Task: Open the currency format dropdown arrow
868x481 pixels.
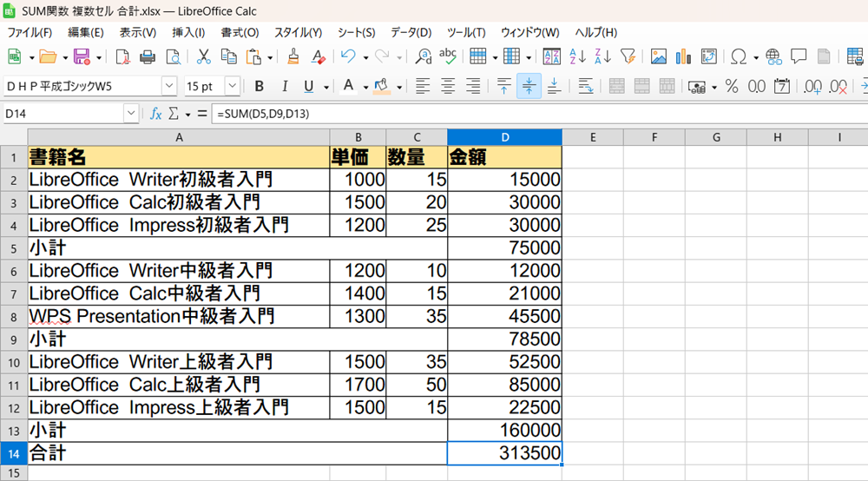Action: 714,87
